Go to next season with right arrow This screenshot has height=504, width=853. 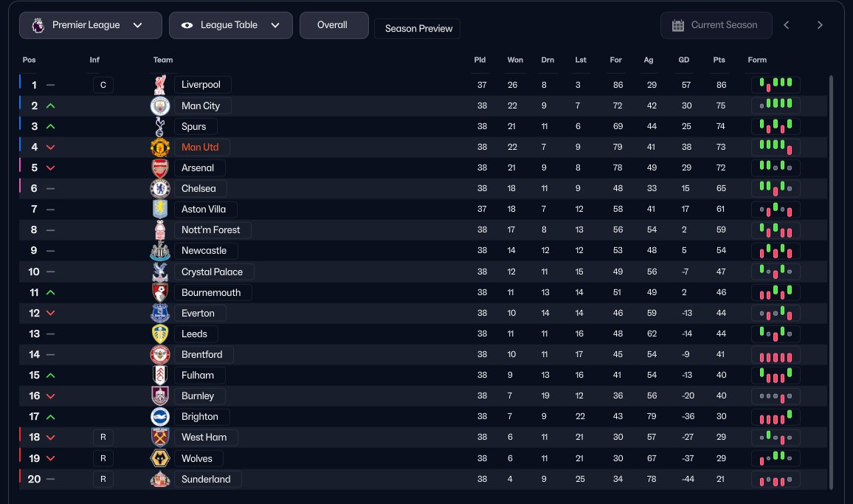point(820,25)
